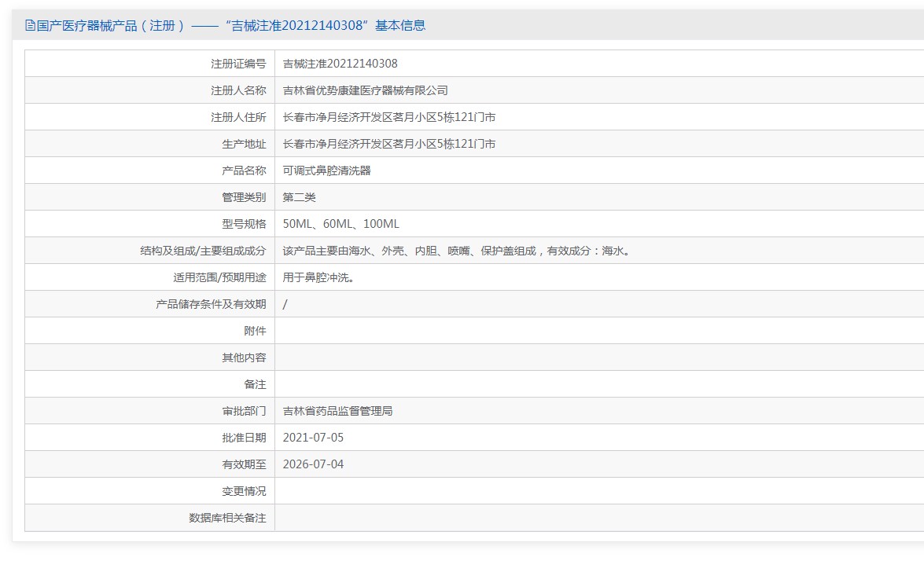The image size is (924, 561).
Task: Select the 注册人住所 label cell
Action: coord(149,117)
